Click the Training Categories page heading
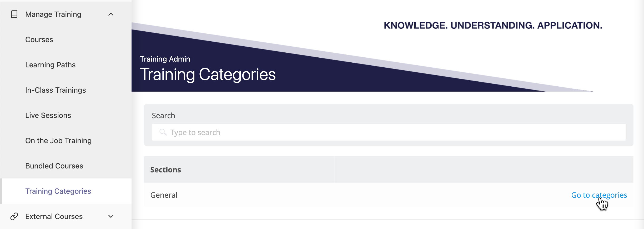This screenshot has height=229, width=644. 208,74
